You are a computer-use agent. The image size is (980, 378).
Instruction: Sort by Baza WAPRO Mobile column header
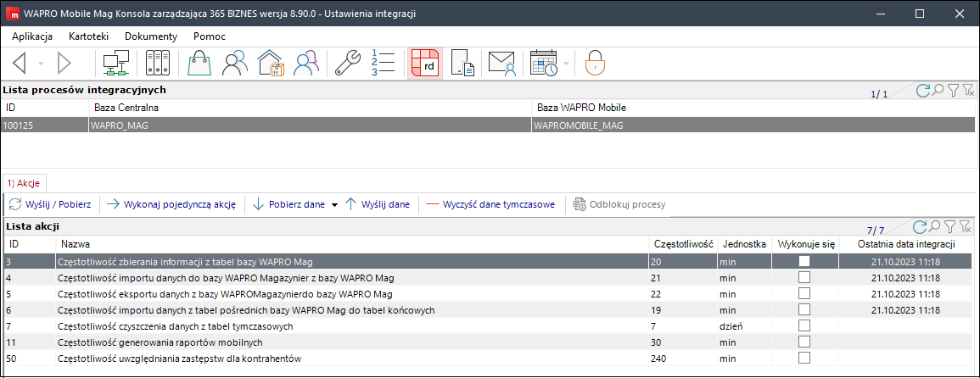753,108
